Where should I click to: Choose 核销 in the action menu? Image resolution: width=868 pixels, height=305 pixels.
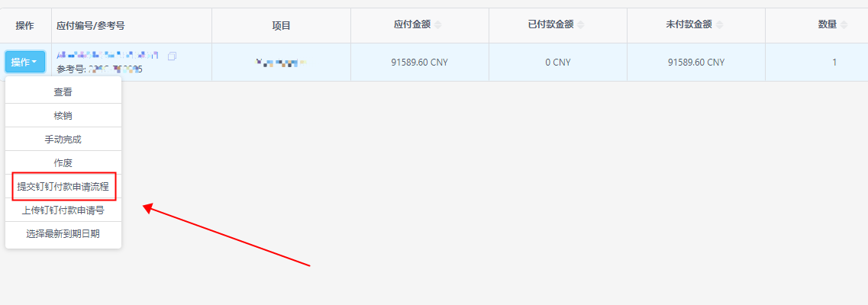click(x=63, y=115)
